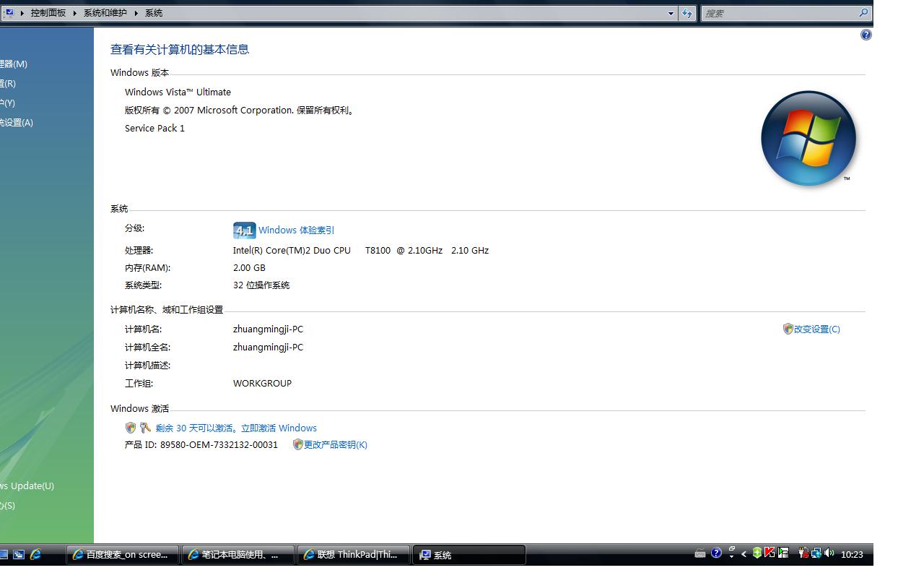Viewport: 924px width, 578px height.
Task: Open Windows 体验索引 link
Action: coord(296,230)
